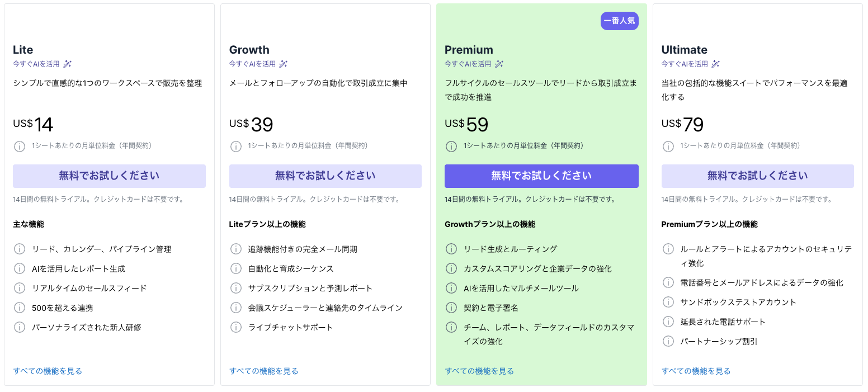Viewport: 868px width, 392px height.
Task: Click the info icon for 契約と電子署名
Action: (x=451, y=308)
